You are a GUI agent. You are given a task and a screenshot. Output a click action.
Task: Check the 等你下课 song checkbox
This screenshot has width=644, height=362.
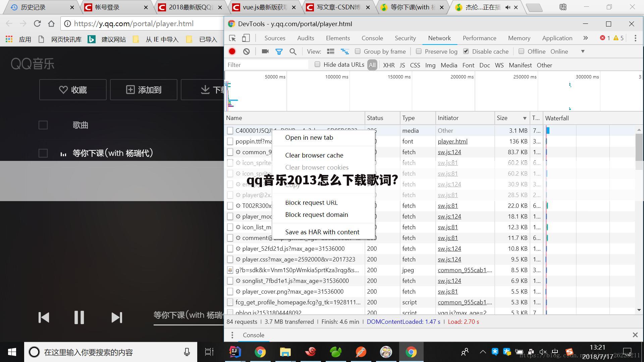click(43, 153)
